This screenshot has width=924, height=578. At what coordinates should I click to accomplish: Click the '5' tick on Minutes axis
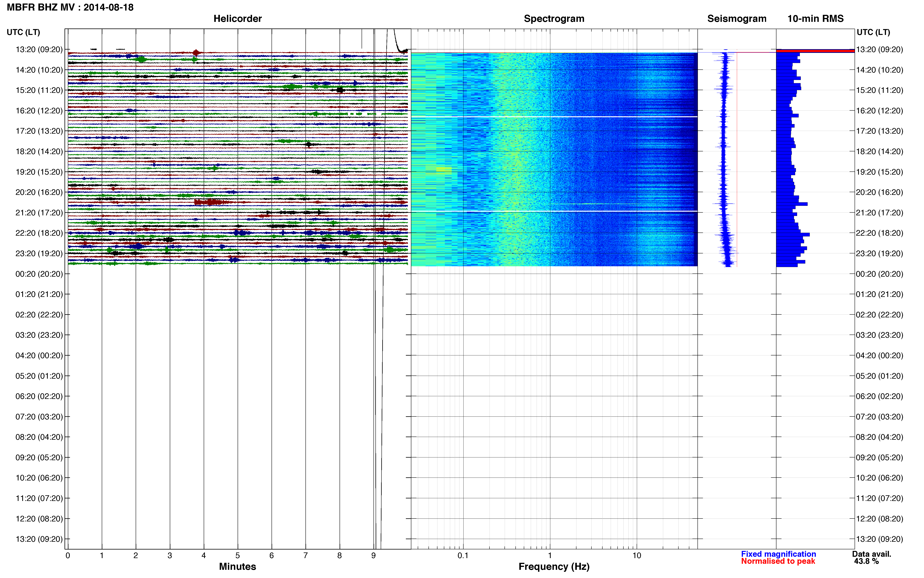click(238, 555)
